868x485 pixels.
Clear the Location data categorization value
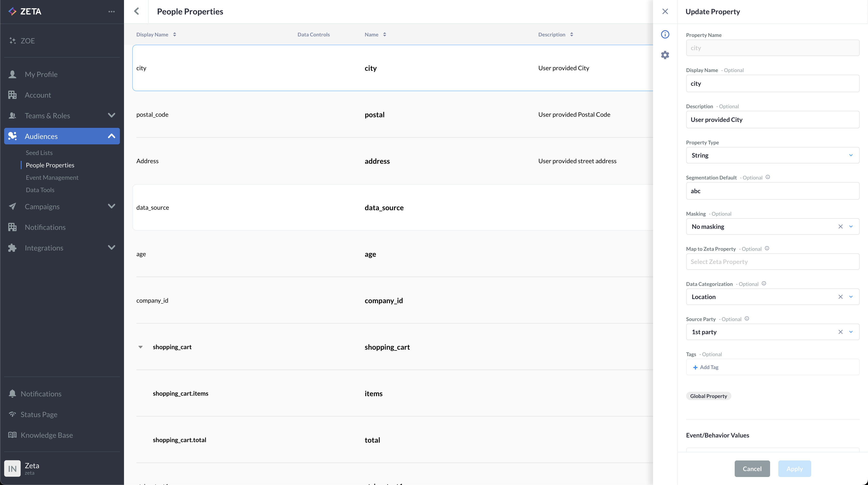point(840,297)
